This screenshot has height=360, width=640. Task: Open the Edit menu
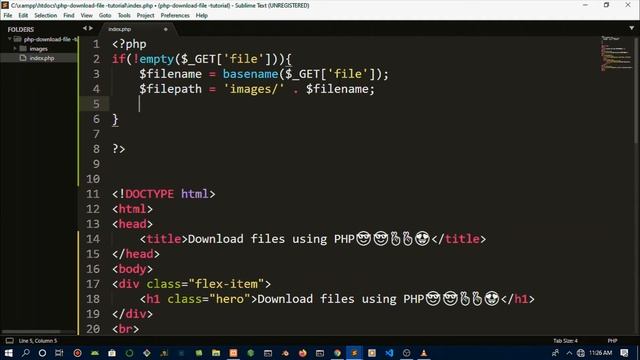point(23,16)
